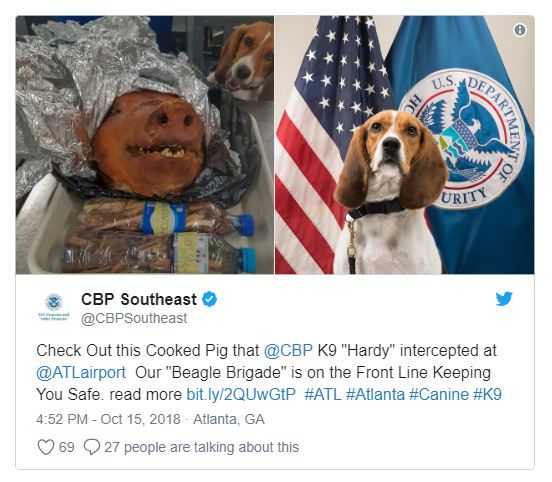Click the CBP Southeast profile avatar
Screen dimensions: 552x482
tap(54, 307)
